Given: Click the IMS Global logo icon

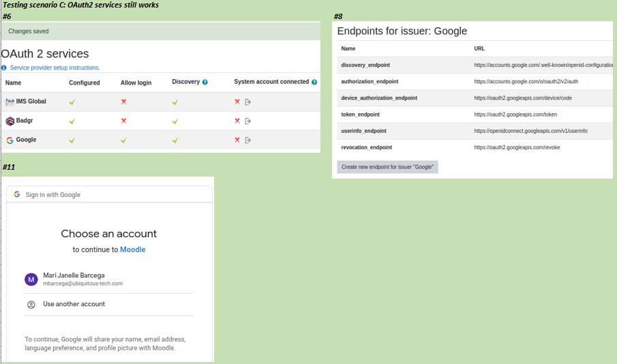Looking at the screenshot, I should pos(10,102).
